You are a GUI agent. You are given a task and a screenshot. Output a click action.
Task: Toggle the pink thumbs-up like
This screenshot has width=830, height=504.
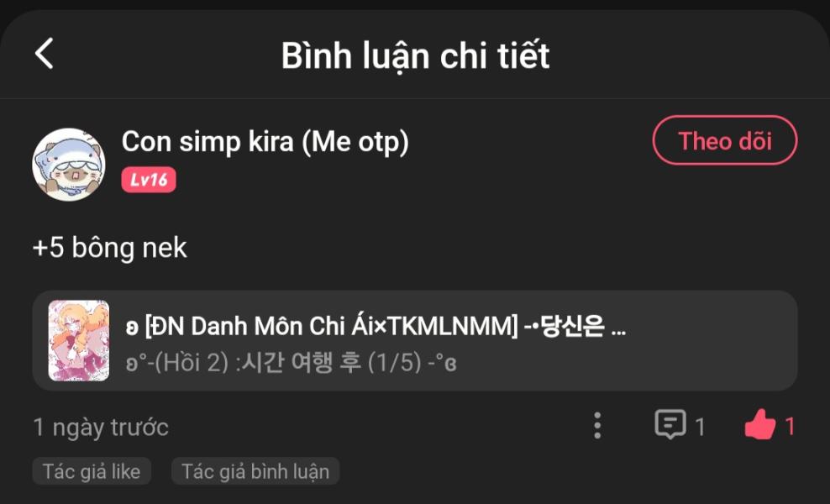pos(760,425)
